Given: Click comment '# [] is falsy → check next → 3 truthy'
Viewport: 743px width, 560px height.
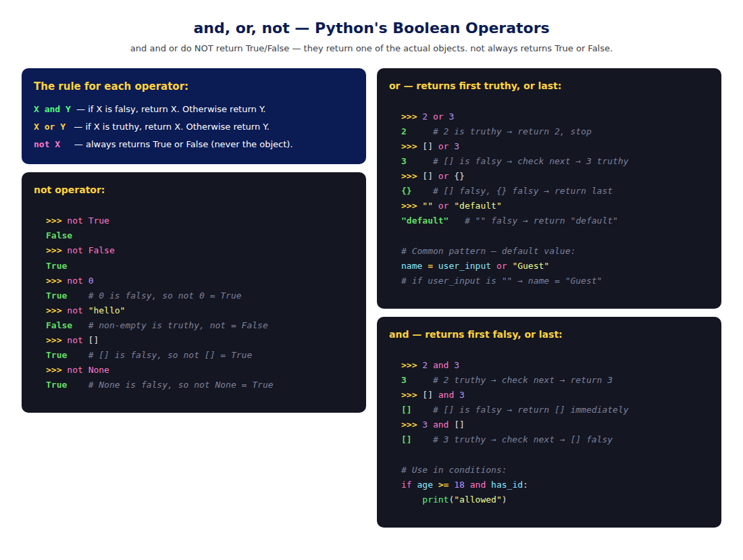Looking at the screenshot, I should coord(531,161).
